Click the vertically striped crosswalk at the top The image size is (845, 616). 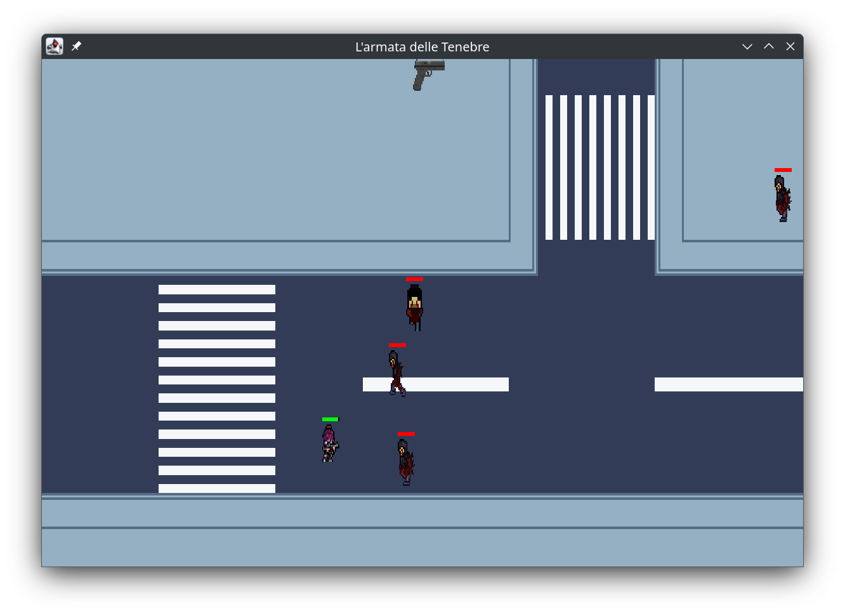tap(599, 167)
